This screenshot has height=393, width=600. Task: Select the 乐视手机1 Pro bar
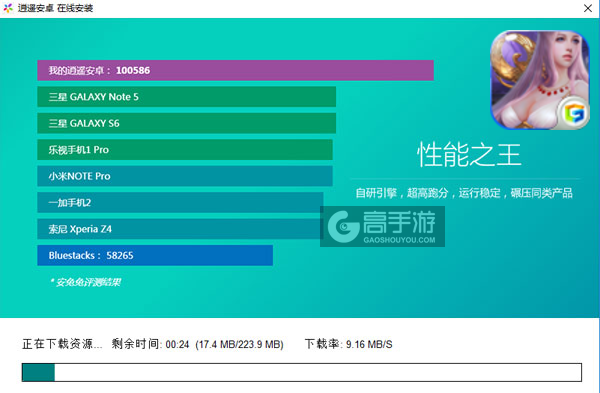tap(185, 150)
